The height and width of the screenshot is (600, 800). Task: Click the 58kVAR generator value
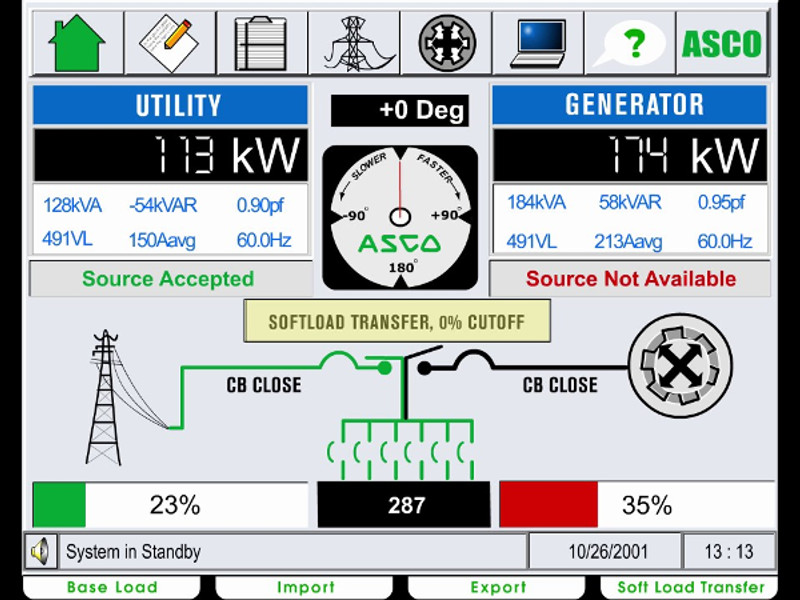[x=630, y=203]
